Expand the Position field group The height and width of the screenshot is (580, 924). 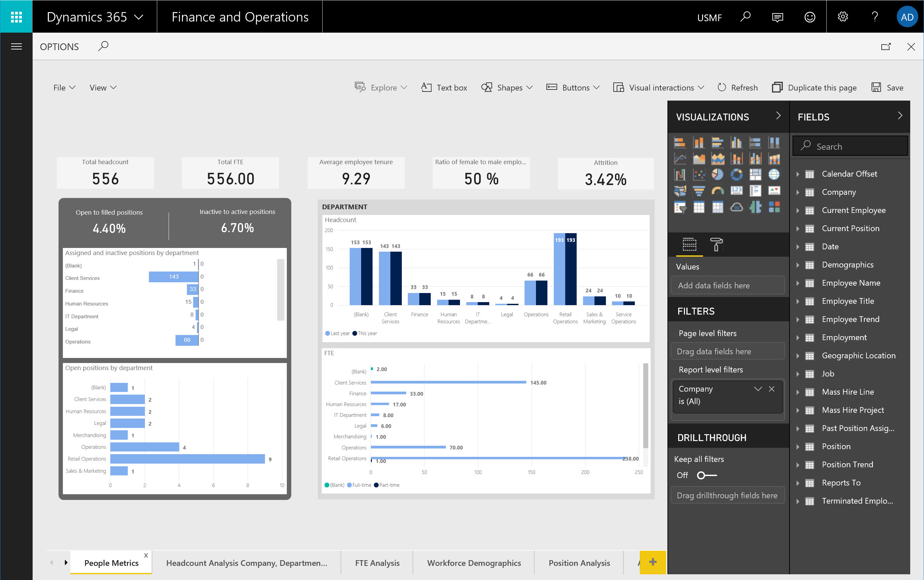[x=799, y=446]
